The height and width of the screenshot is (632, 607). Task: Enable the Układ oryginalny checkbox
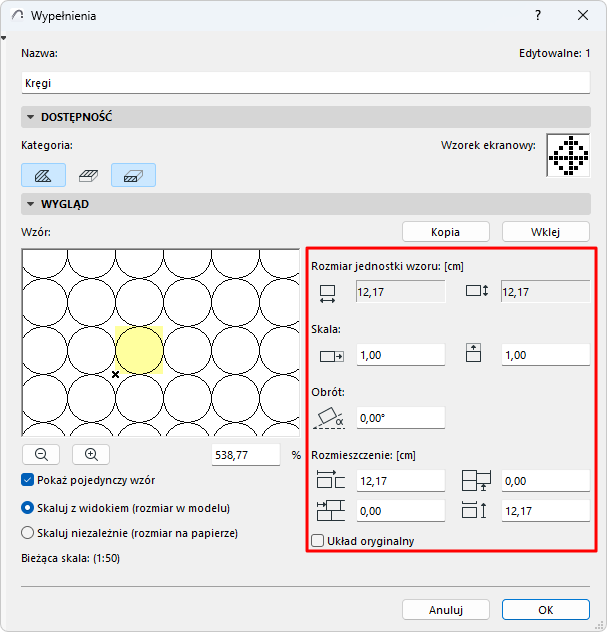pos(318,541)
